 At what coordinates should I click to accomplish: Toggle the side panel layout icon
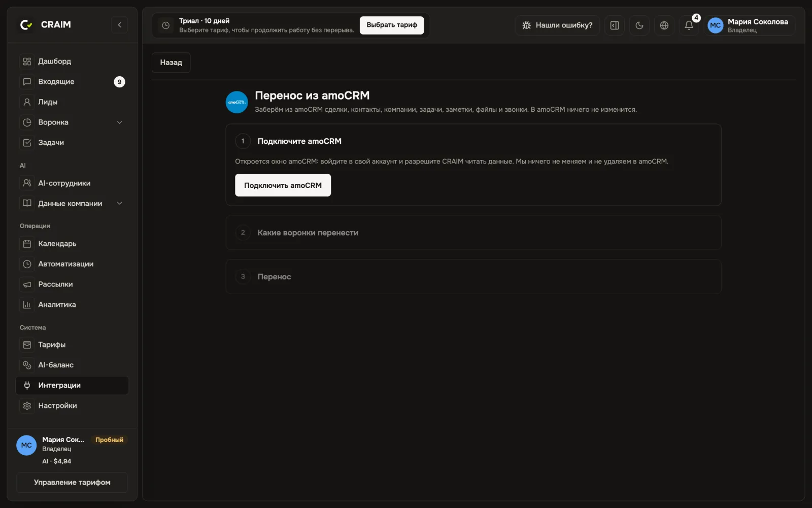click(x=614, y=25)
